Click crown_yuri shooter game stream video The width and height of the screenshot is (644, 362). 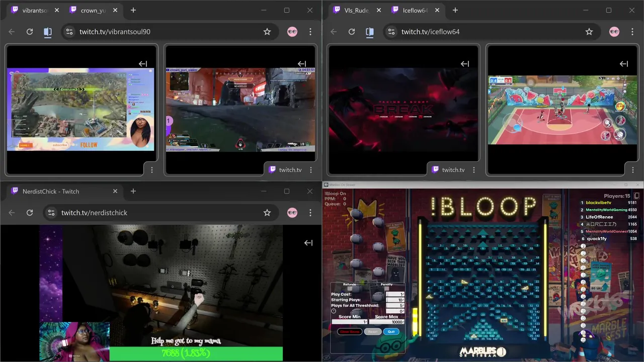point(240,110)
